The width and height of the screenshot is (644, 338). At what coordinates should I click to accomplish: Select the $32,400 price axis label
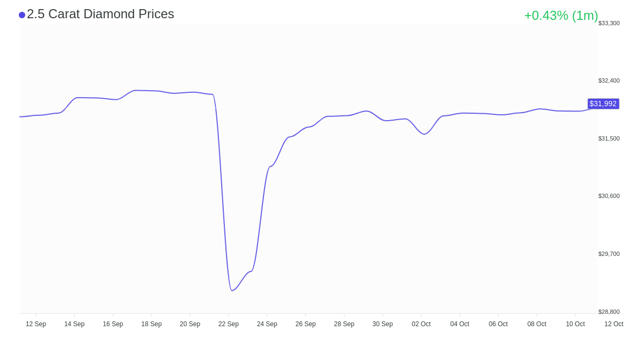(609, 80)
